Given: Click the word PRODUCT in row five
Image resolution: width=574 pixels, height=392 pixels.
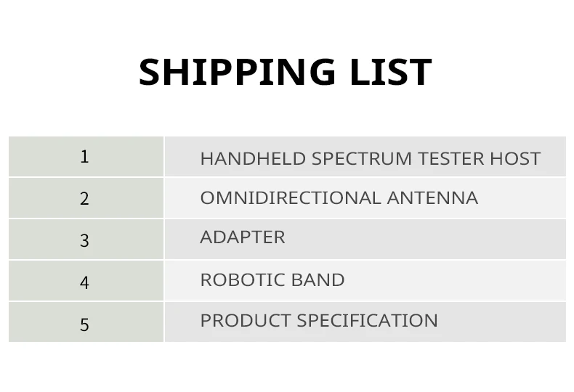Looking at the screenshot, I should [246, 320].
